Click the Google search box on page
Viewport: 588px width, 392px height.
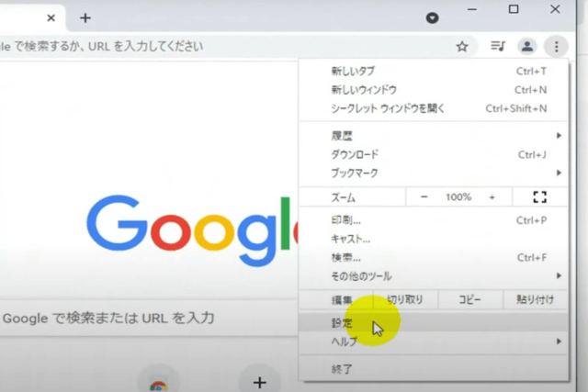(148, 319)
